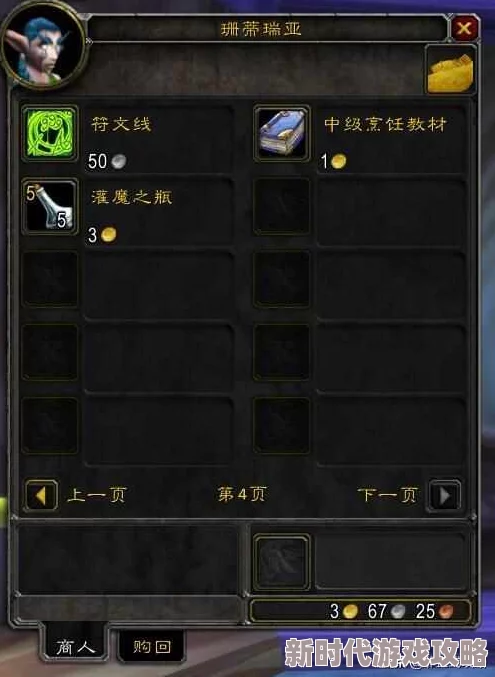Go to previous page with left arrow
This screenshot has height=677, width=495.
click(41, 496)
